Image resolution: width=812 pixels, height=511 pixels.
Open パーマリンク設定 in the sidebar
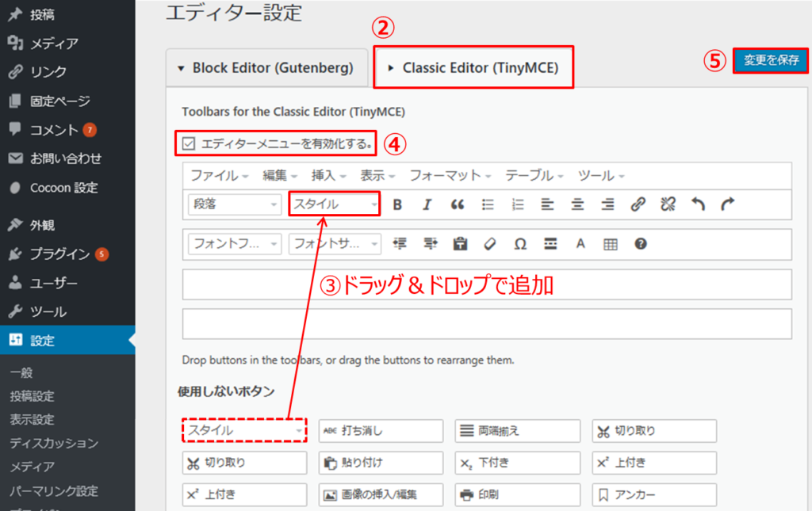point(54,490)
